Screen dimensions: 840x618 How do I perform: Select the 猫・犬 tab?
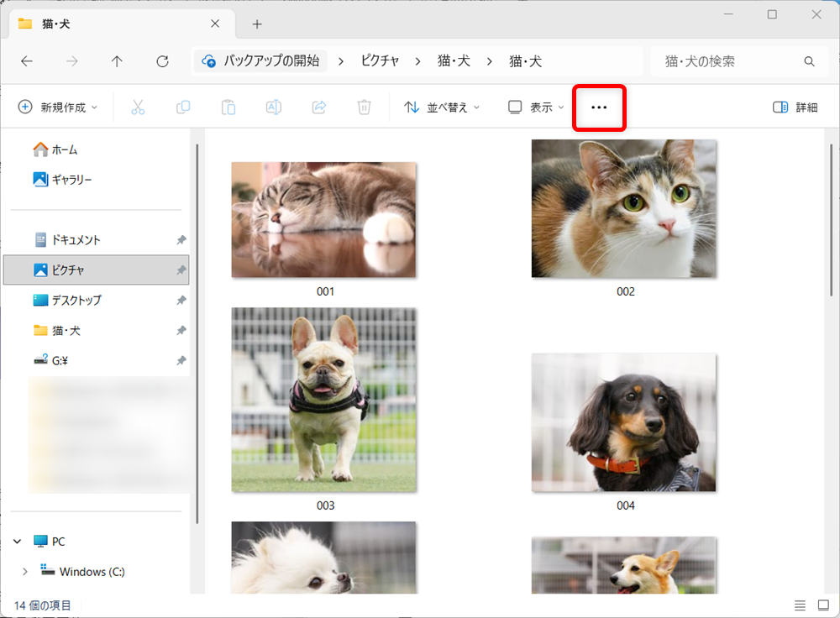(x=54, y=24)
